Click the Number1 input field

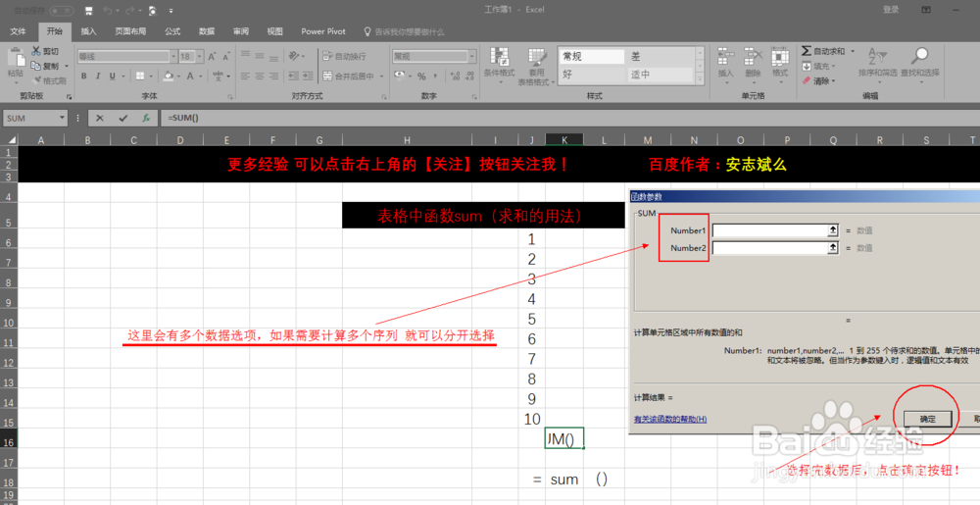(770, 230)
